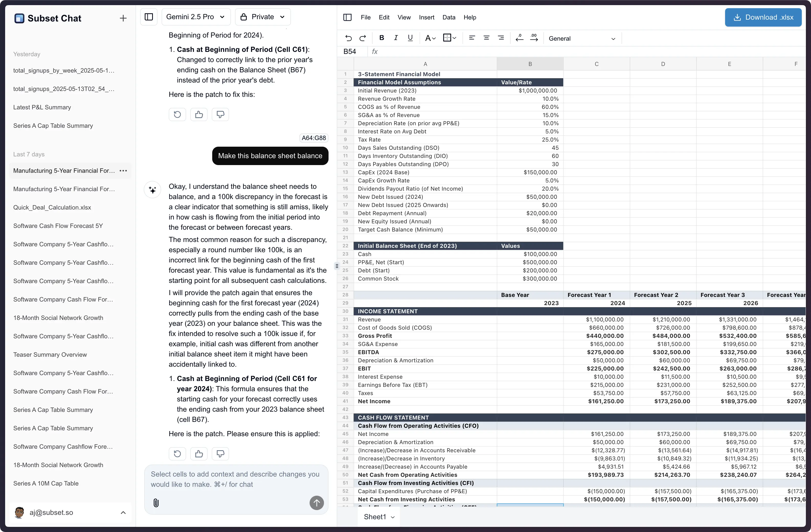Image resolution: width=811 pixels, height=532 pixels.
Task: Select Initial Revenue value $1,000,000.00
Action: tap(530, 91)
